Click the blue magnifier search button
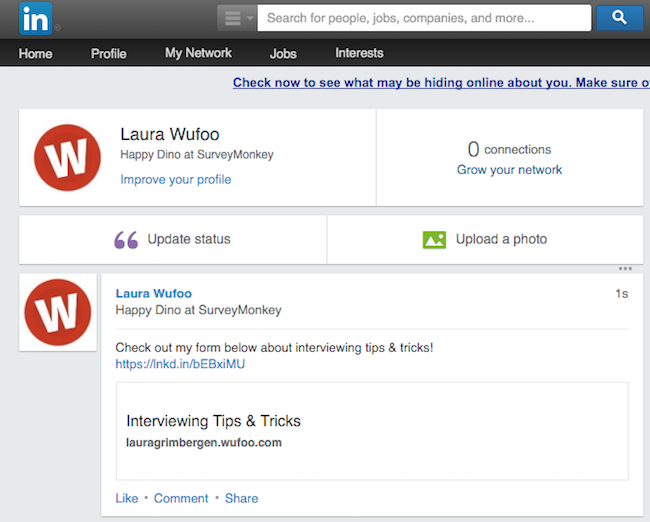650x522 pixels. point(620,18)
